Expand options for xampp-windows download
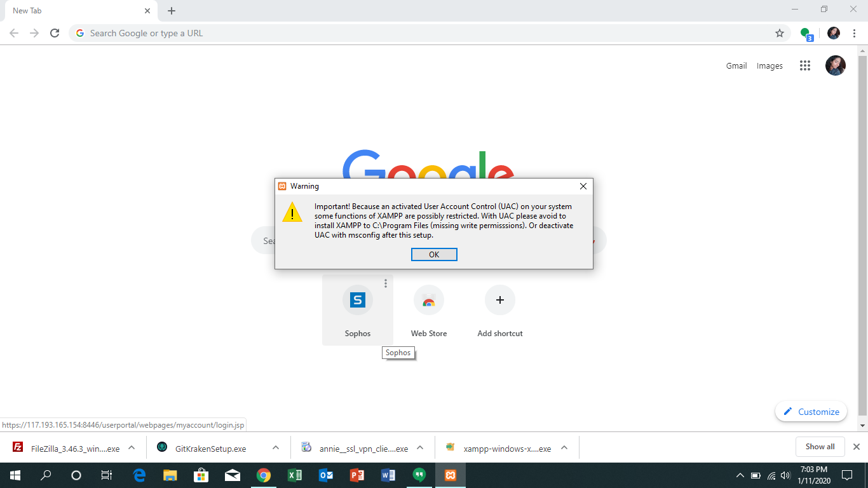This screenshot has height=488, width=868. 564,447
